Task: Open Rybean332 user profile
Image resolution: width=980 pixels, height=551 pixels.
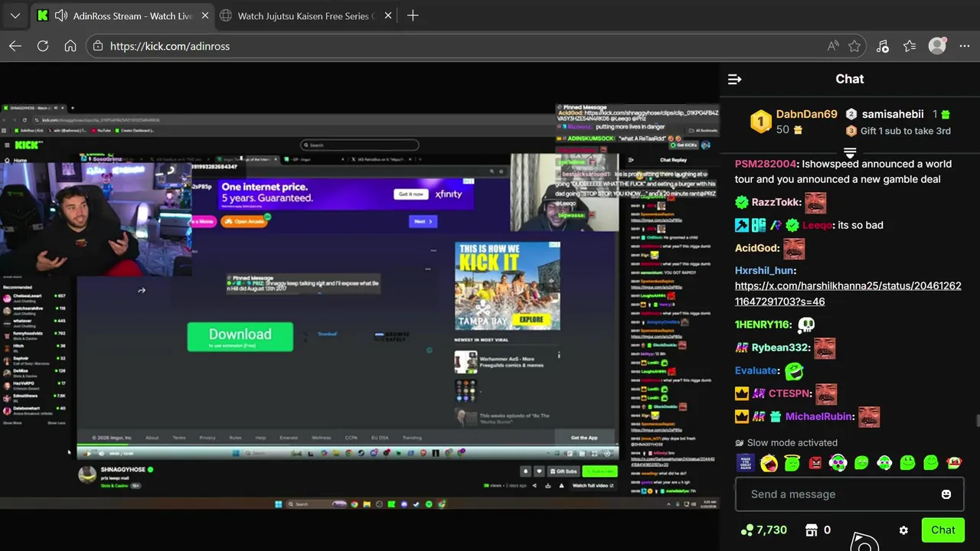Action: click(x=779, y=347)
